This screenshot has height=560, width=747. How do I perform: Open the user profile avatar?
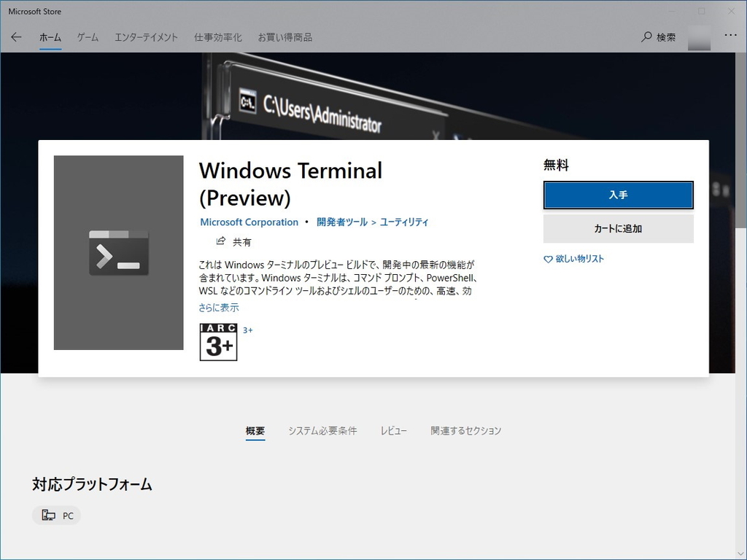[699, 38]
